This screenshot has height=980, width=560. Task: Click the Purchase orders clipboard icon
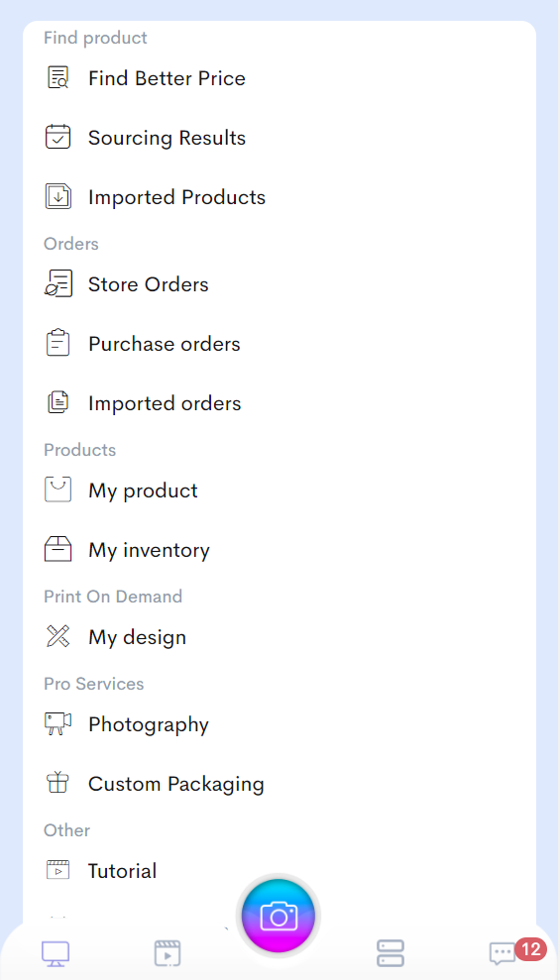pyautogui.click(x=58, y=343)
